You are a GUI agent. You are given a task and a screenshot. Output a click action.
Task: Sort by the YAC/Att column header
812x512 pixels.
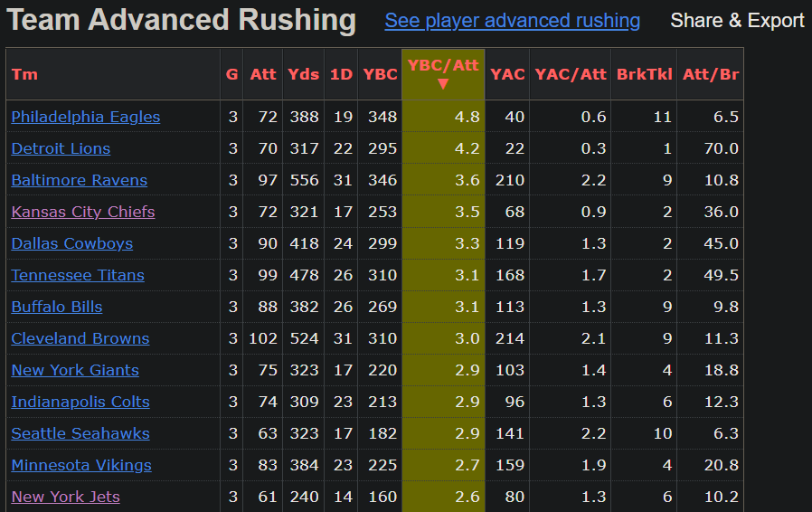coord(571,74)
